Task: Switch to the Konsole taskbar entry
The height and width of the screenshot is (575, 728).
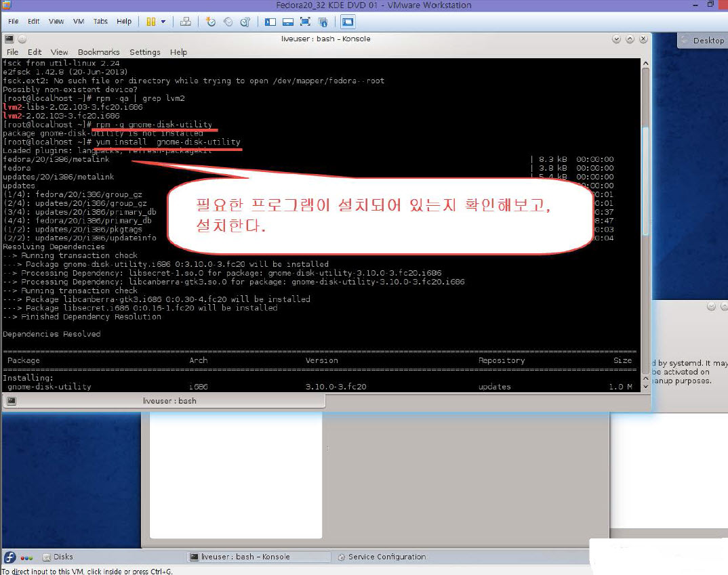Action: point(259,557)
